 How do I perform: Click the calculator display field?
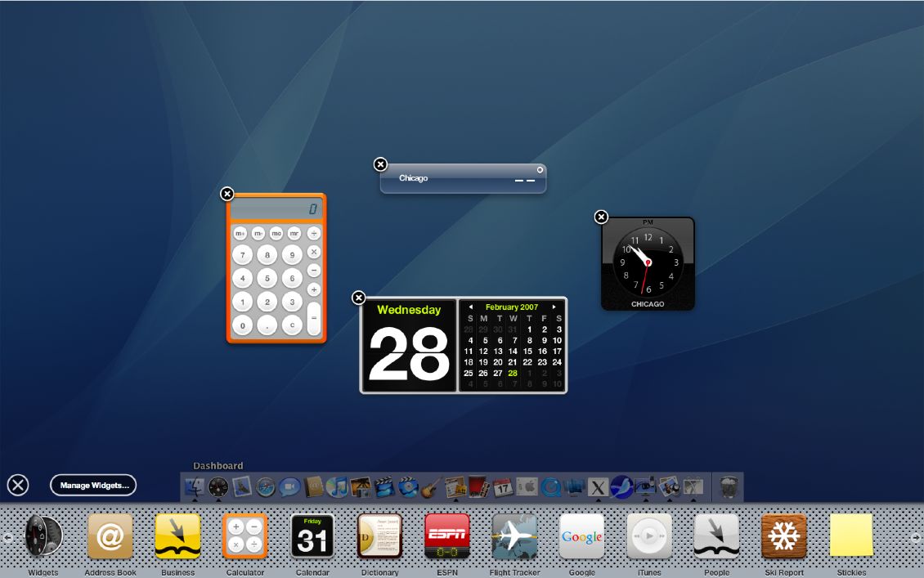pos(276,208)
